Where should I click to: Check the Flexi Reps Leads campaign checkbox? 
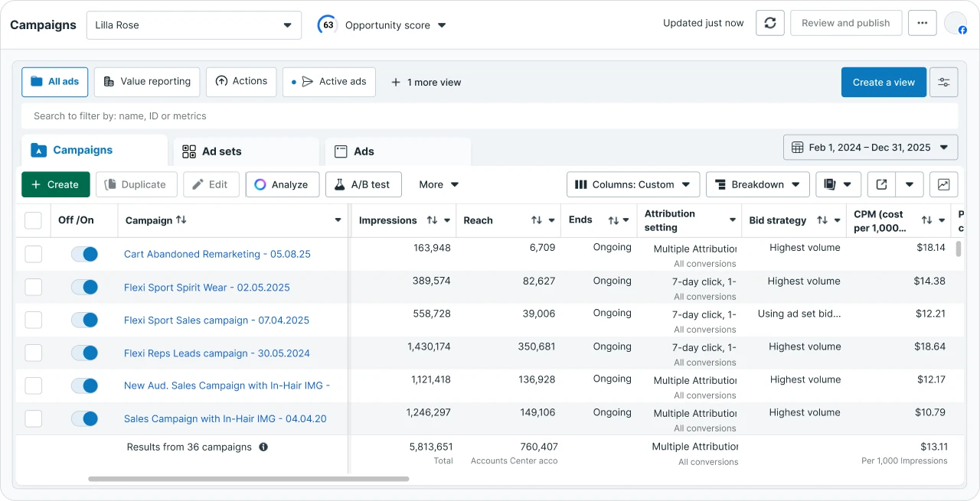point(34,353)
